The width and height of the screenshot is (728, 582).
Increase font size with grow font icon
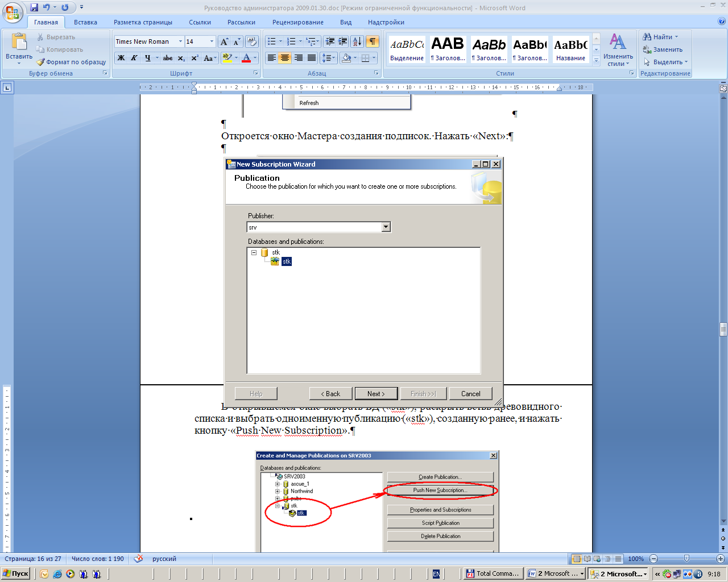click(x=225, y=41)
